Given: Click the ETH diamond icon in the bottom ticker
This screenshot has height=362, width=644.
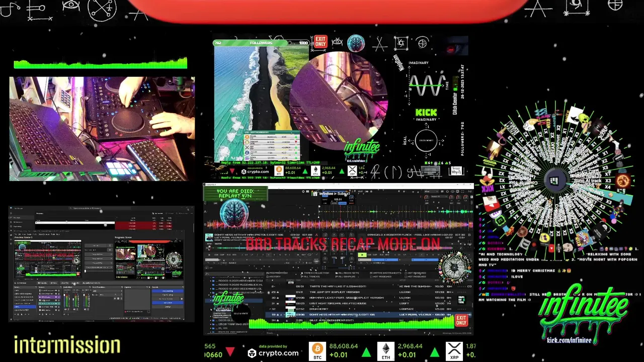Looking at the screenshot, I should 386,350.
